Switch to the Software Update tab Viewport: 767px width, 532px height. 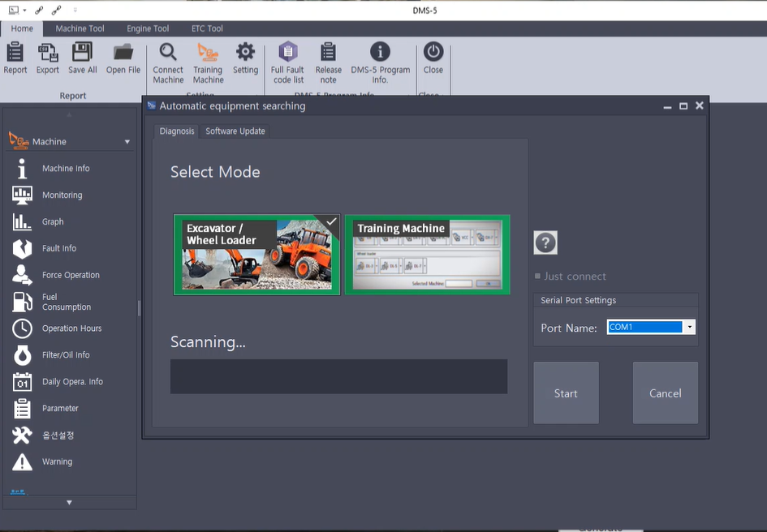click(x=235, y=131)
